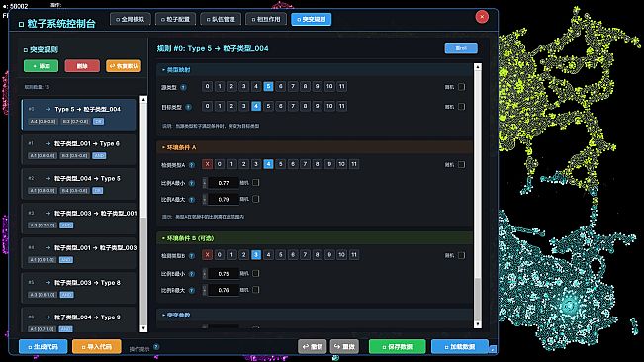Select target type 5 in 目标类型 row
Viewport: 644px width, 362px height.
click(268, 106)
